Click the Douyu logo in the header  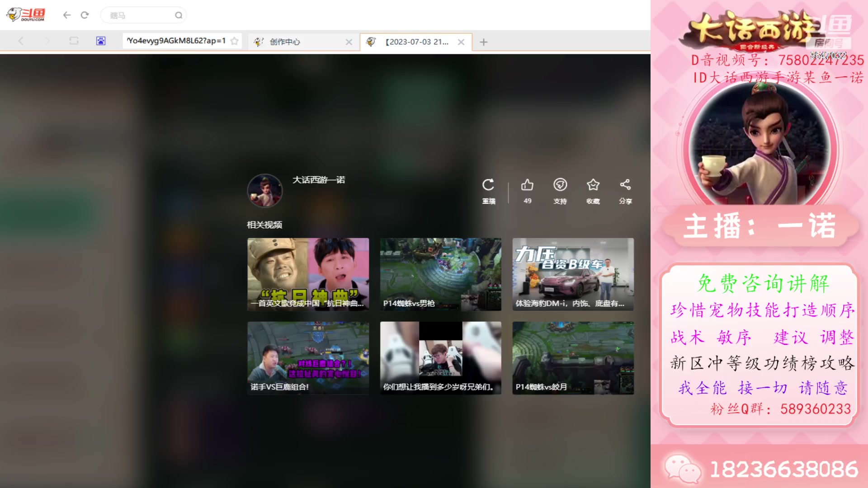(26, 15)
